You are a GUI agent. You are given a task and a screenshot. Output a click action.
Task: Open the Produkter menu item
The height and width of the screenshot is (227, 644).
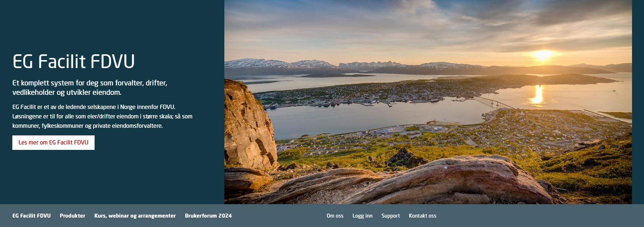(72, 216)
